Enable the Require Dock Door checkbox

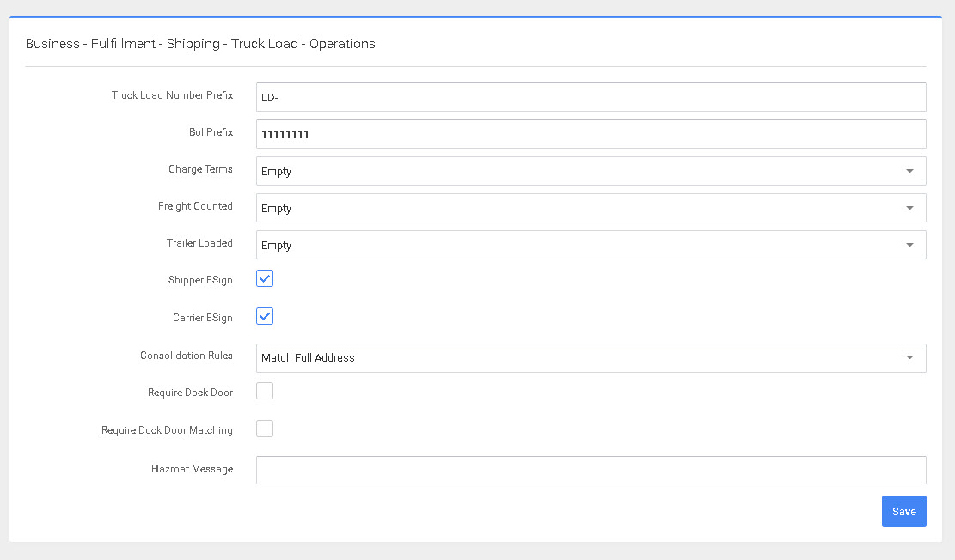point(265,391)
